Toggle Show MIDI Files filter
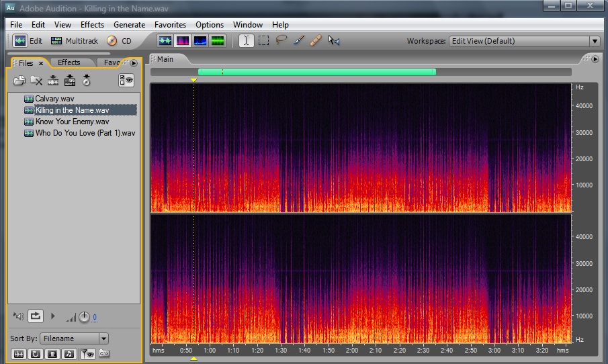Image resolution: width=608 pixels, height=364 pixels. [x=69, y=354]
